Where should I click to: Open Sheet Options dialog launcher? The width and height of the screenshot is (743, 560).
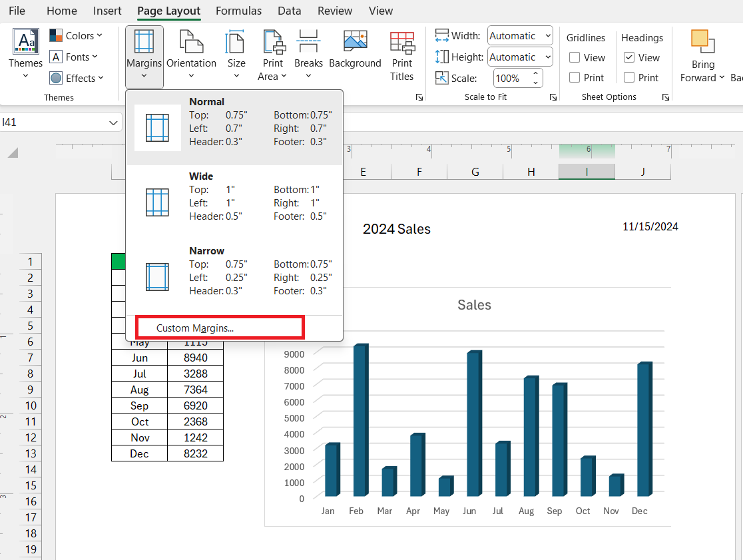[666, 97]
